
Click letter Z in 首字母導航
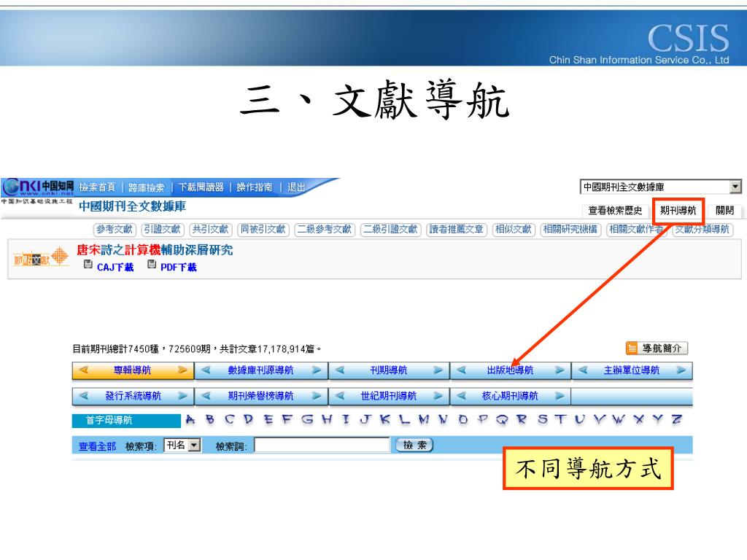click(x=676, y=420)
